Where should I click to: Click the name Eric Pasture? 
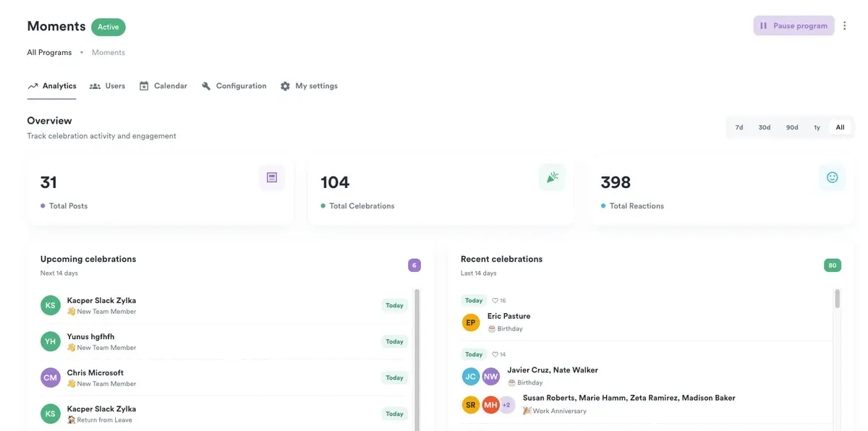click(x=509, y=316)
